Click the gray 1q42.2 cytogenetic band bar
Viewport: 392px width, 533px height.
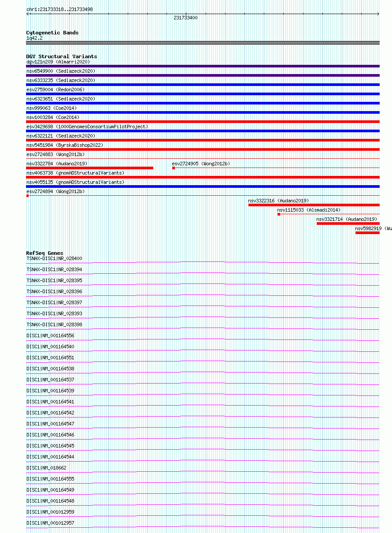pyautogui.click(x=203, y=43)
